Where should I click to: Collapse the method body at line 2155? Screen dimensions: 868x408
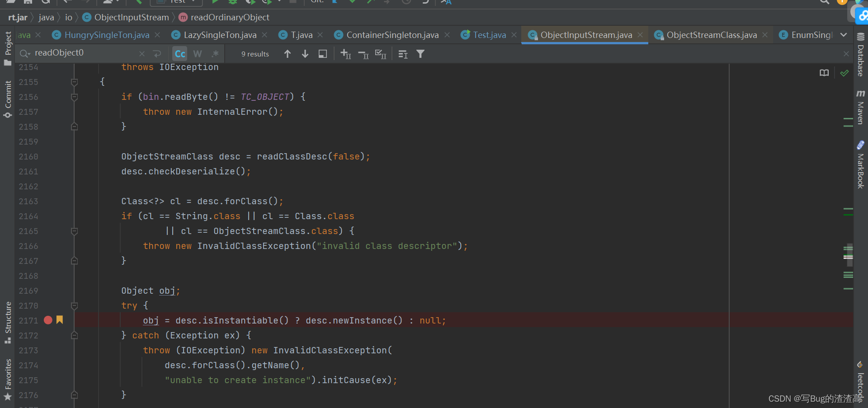[74, 82]
